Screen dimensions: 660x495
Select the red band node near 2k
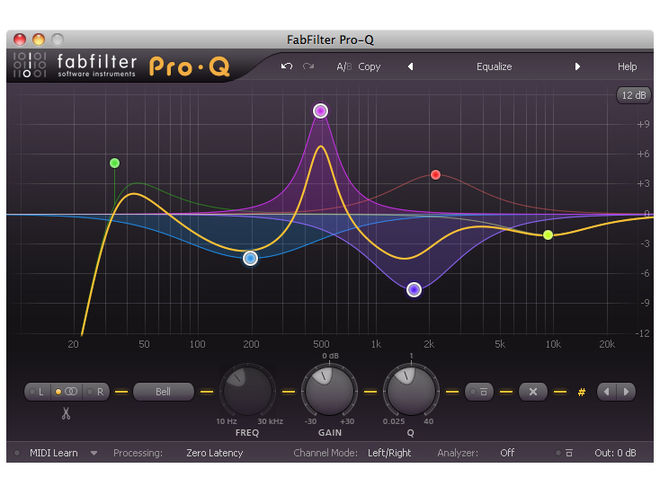click(436, 174)
